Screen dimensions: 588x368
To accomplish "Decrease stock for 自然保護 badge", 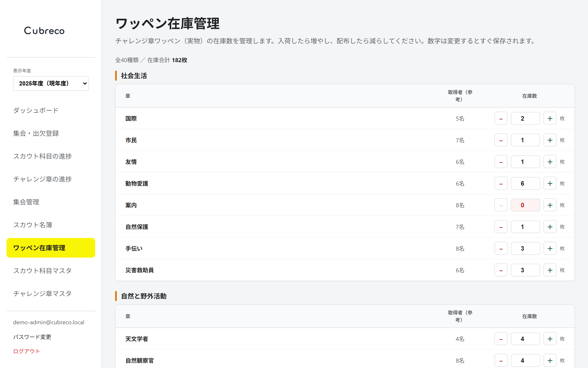I will click(x=501, y=227).
